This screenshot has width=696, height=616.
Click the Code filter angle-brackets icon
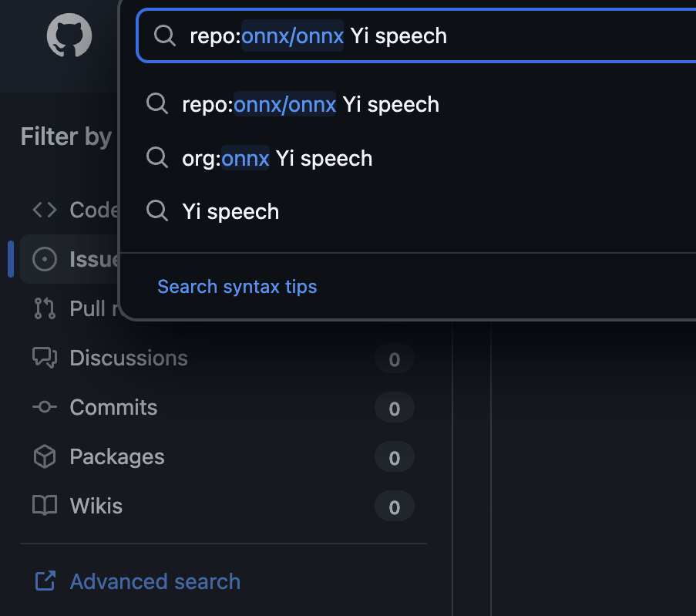tap(45, 210)
